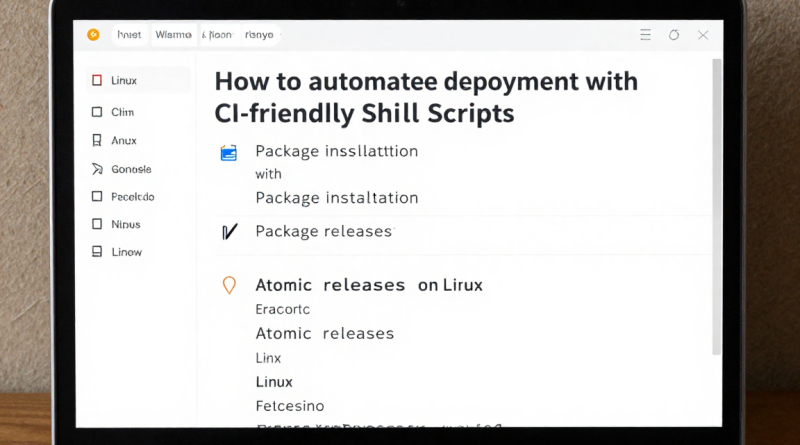Click the 'Package releases' item
This screenshot has height=445, width=800.
(x=324, y=231)
